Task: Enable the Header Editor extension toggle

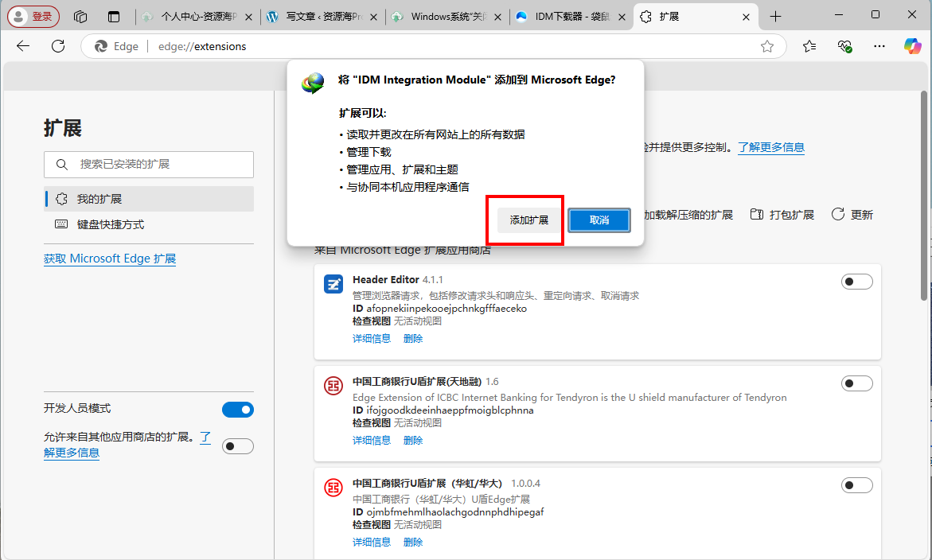Action: [856, 282]
